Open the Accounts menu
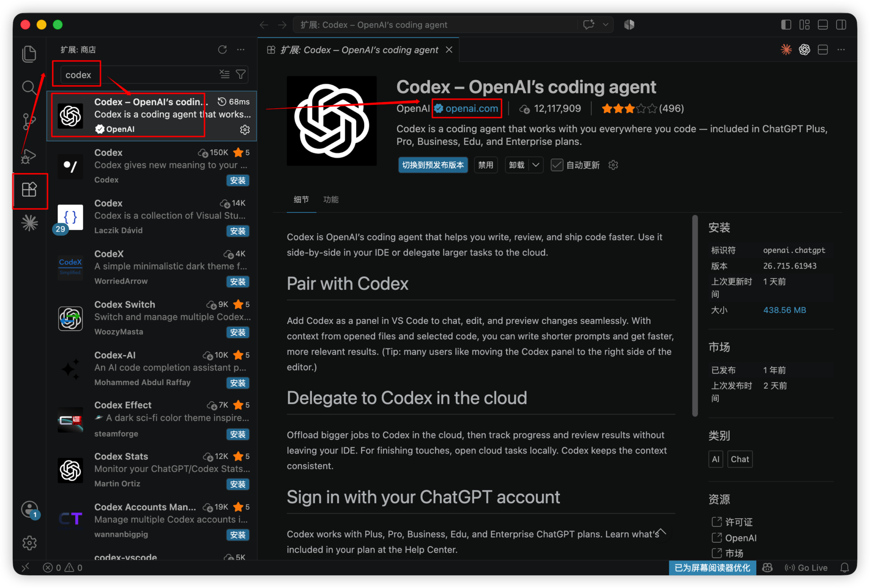 [x=29, y=509]
